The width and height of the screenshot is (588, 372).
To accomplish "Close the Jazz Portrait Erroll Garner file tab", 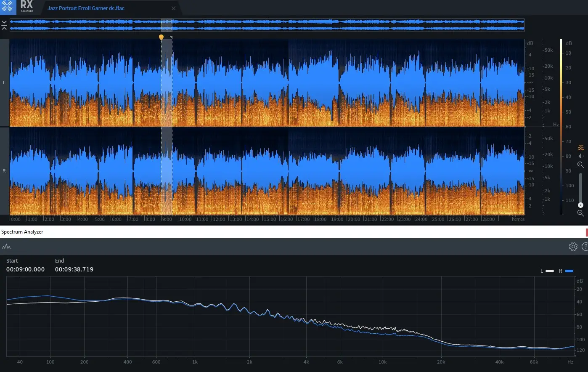I will (x=173, y=8).
